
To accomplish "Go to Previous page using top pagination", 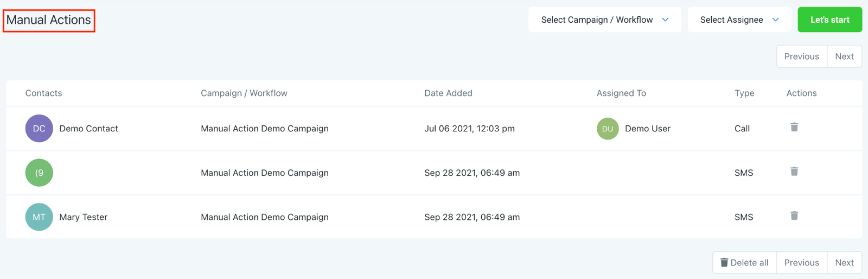I will pos(801,56).
